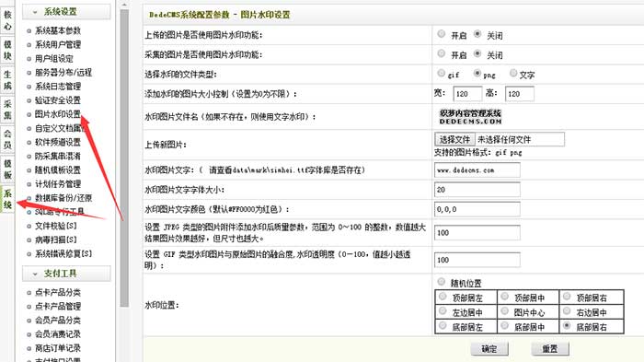Select 左边居中 watermark position

pyautogui.click(x=443, y=311)
